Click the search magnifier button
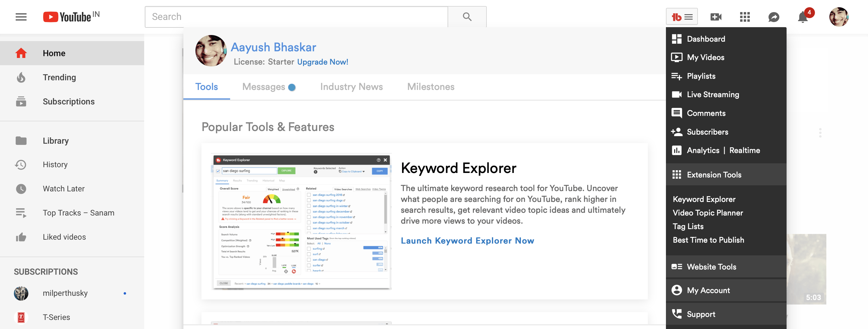Image resolution: width=868 pixels, height=329 pixels. coord(467,17)
